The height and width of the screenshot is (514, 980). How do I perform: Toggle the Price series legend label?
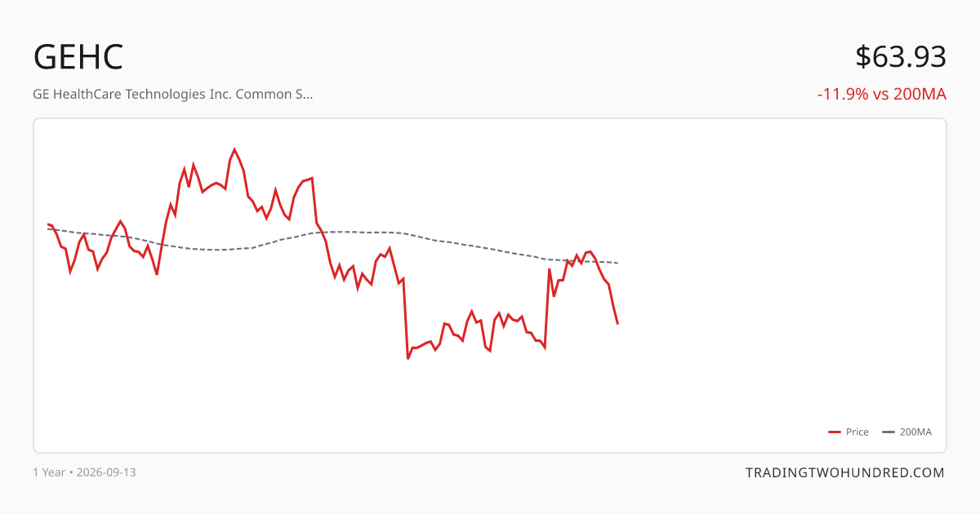pos(857,432)
